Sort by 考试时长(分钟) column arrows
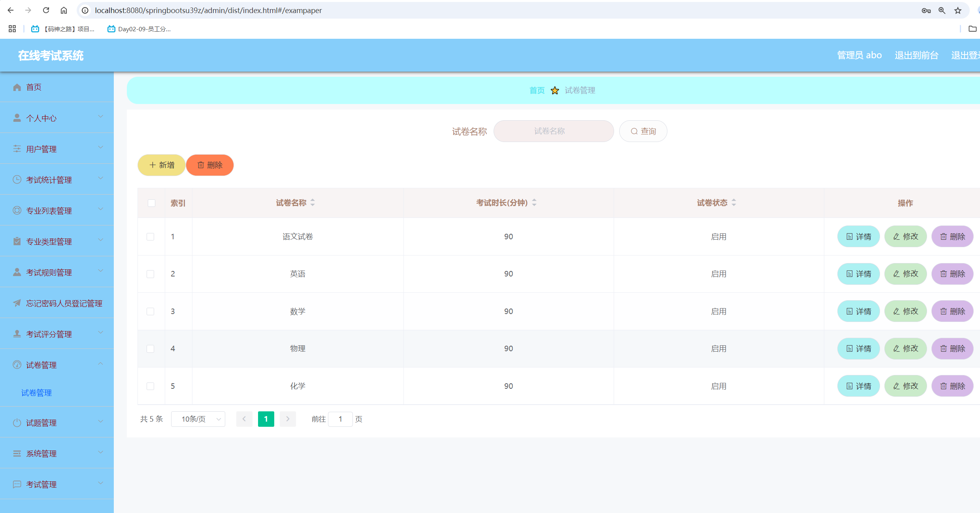980x513 pixels. (534, 203)
